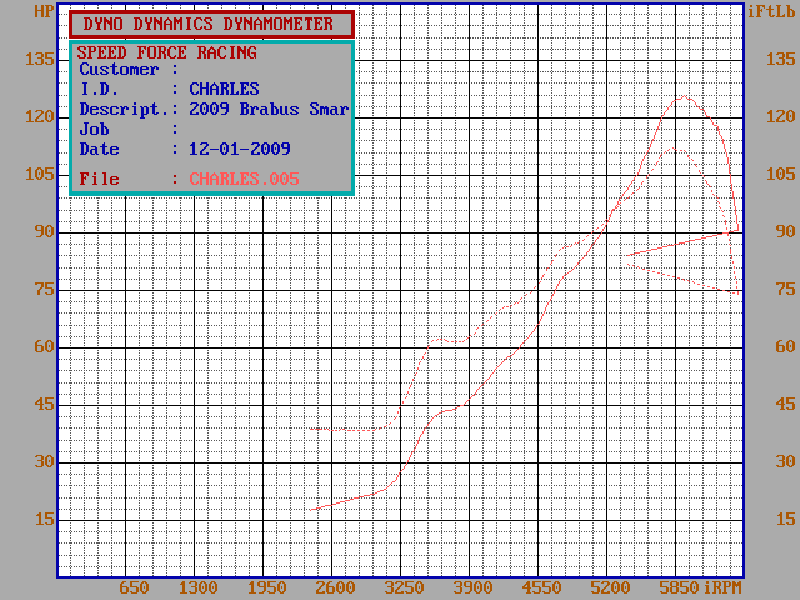This screenshot has width=800, height=600.
Task: Click the iFtLb axis unit label
Action: [771, 11]
